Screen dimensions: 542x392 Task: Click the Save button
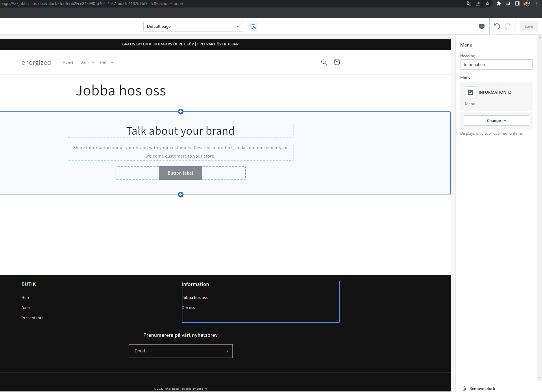pos(529,26)
